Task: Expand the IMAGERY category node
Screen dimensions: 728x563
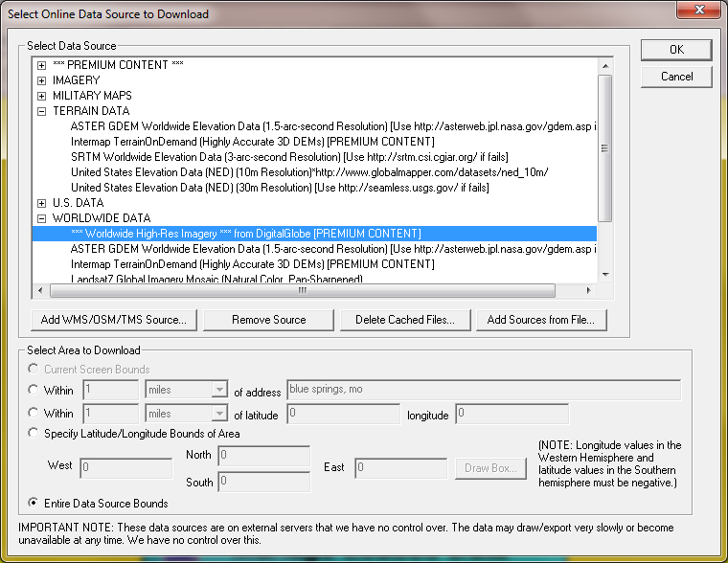Action: pyautogui.click(x=41, y=80)
